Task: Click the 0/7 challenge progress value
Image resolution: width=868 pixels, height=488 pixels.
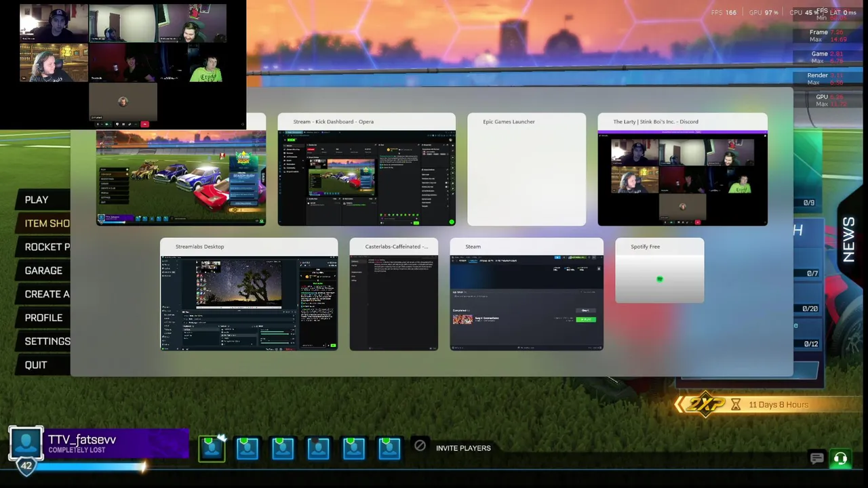Action: (812, 273)
